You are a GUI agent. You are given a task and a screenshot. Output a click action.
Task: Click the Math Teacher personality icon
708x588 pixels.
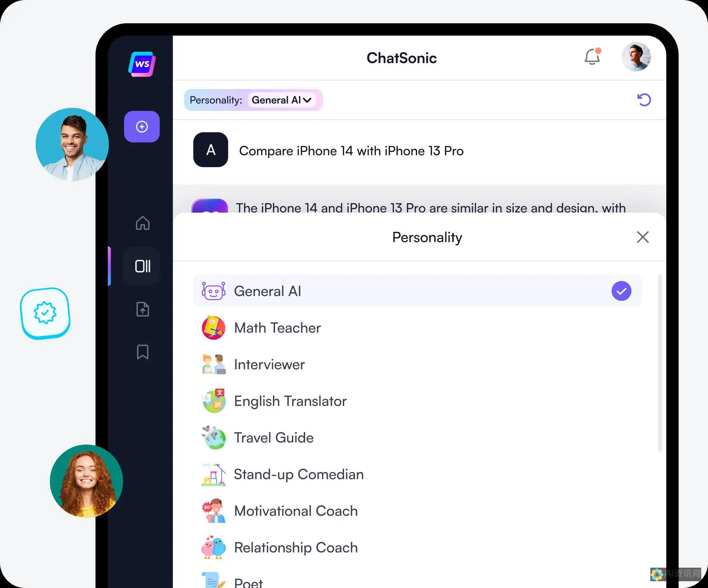pyautogui.click(x=214, y=328)
